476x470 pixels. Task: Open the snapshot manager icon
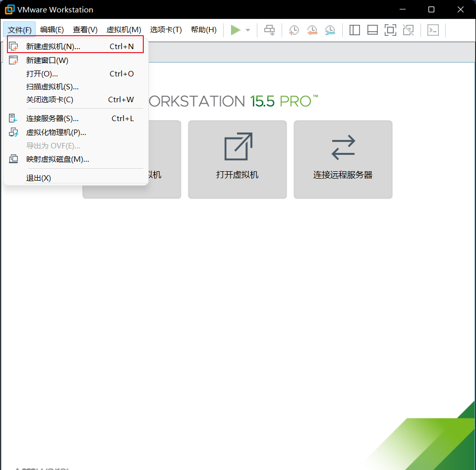pyautogui.click(x=330, y=30)
